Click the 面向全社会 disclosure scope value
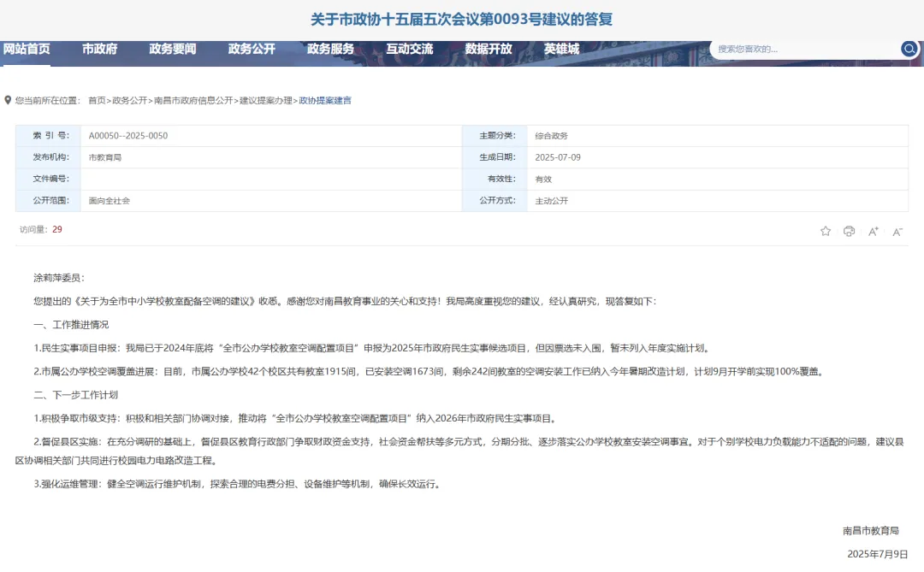The width and height of the screenshot is (924, 572). (x=109, y=201)
